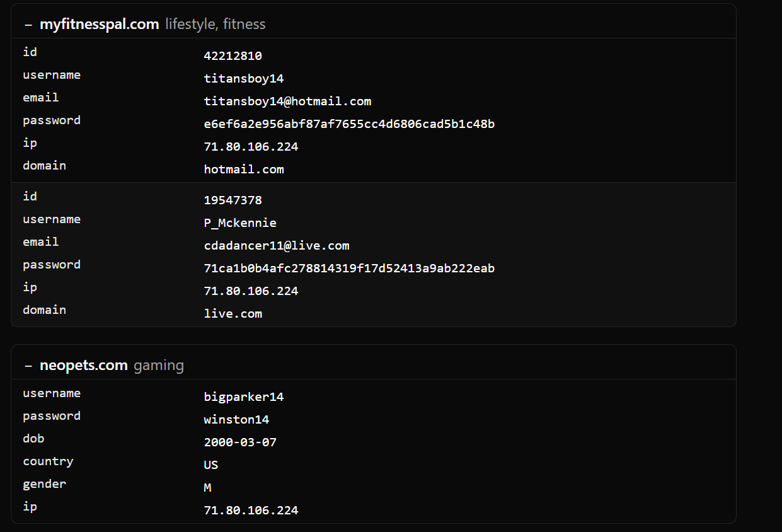Click the hotmail.com domain value
This screenshot has width=782, height=532.
point(243,170)
